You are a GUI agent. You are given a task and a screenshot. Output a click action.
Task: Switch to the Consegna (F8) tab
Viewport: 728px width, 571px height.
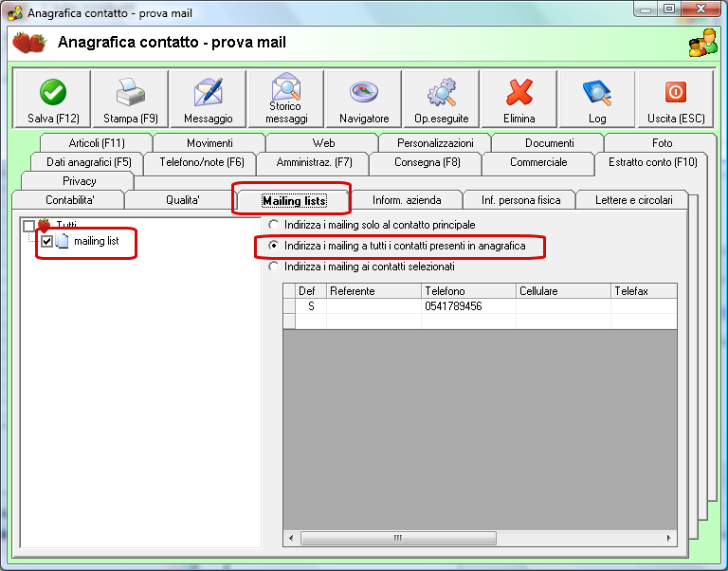coord(428,162)
